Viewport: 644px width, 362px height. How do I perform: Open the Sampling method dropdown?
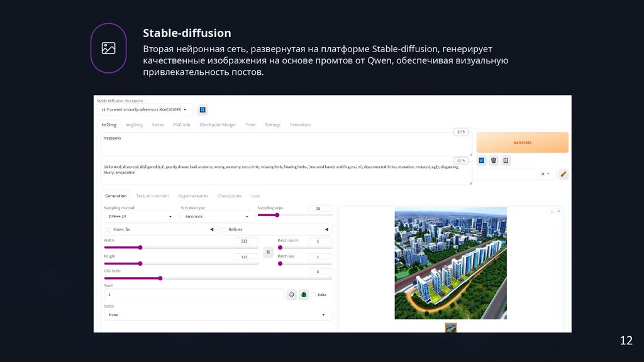coord(140,216)
